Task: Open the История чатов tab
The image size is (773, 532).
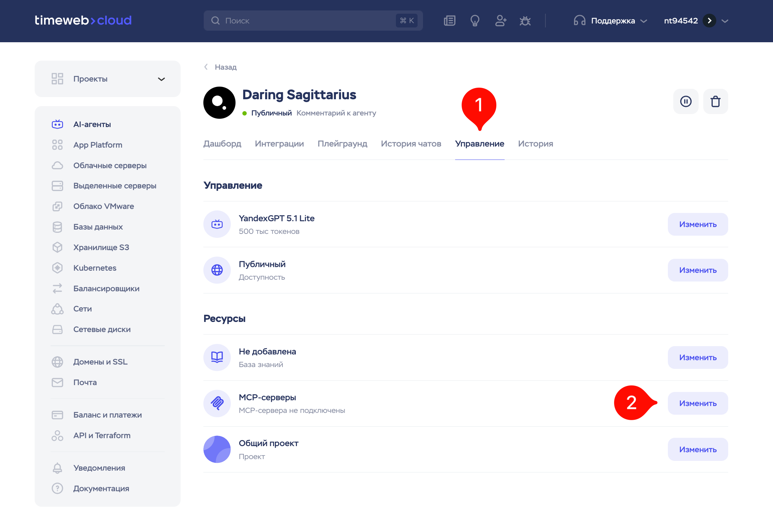Action: tap(411, 144)
